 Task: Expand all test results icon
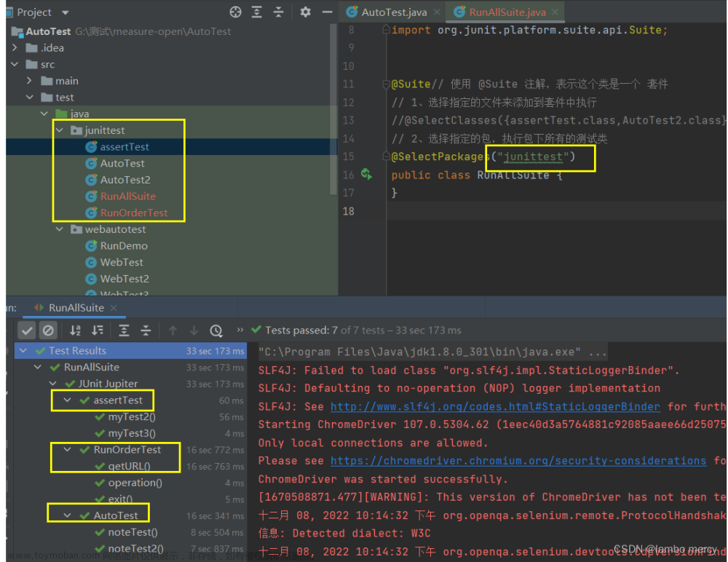[124, 331]
